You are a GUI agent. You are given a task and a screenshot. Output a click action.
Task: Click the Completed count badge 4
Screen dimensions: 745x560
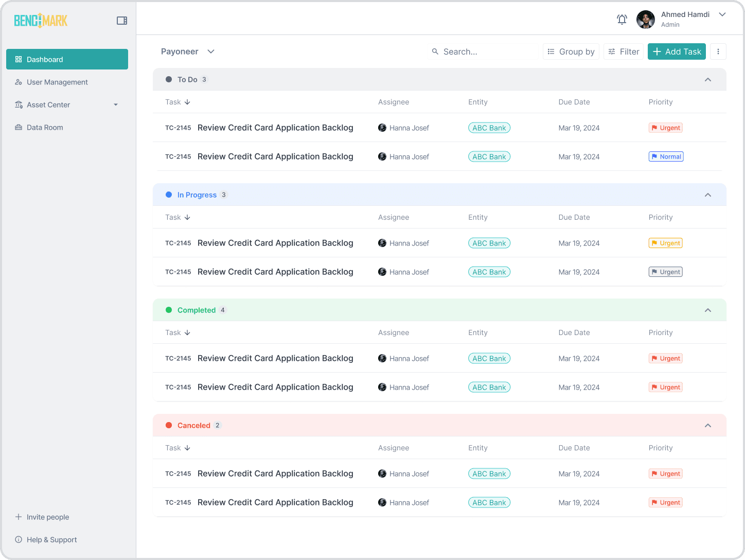pos(223,310)
